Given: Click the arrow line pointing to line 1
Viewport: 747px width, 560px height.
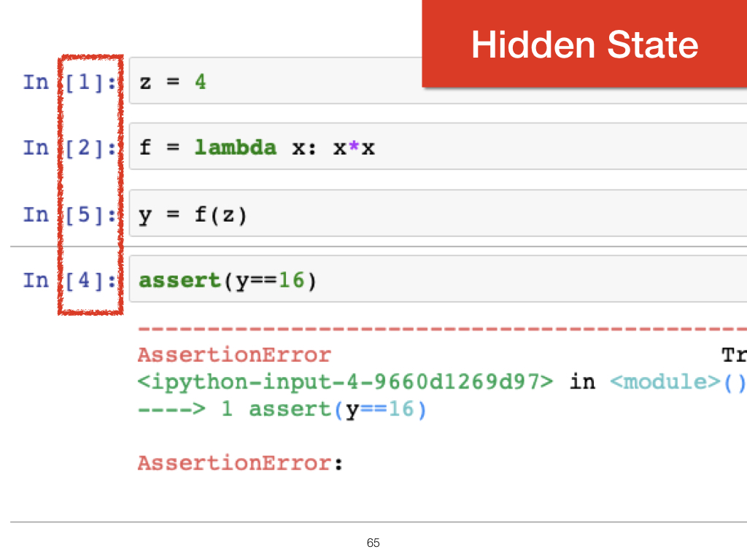Looking at the screenshot, I should [x=281, y=410].
